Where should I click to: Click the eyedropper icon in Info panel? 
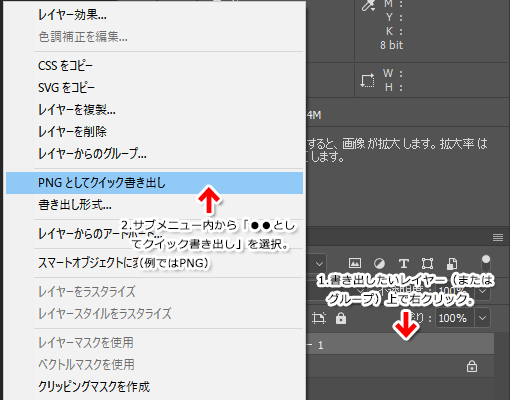click(x=368, y=5)
